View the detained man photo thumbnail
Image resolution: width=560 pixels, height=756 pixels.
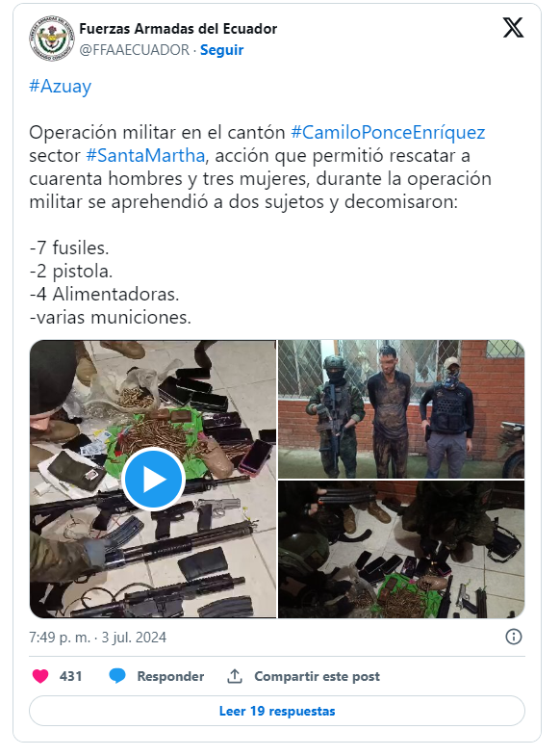coord(401,409)
